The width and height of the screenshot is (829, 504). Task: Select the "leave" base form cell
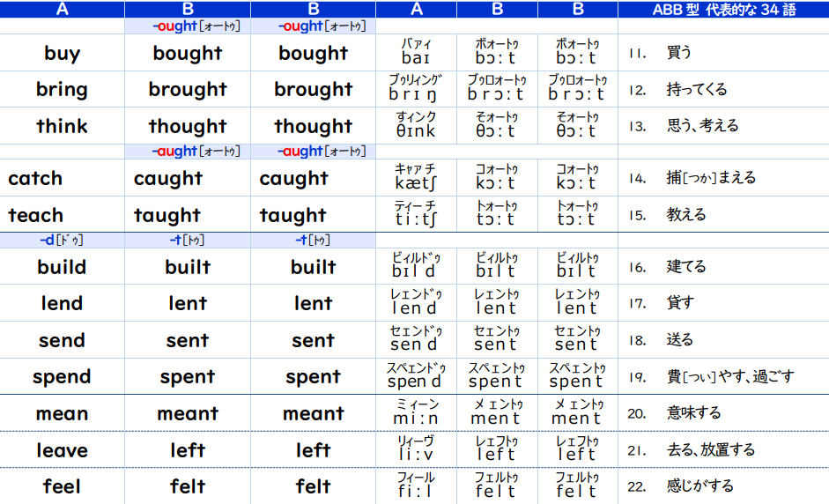coord(62,450)
